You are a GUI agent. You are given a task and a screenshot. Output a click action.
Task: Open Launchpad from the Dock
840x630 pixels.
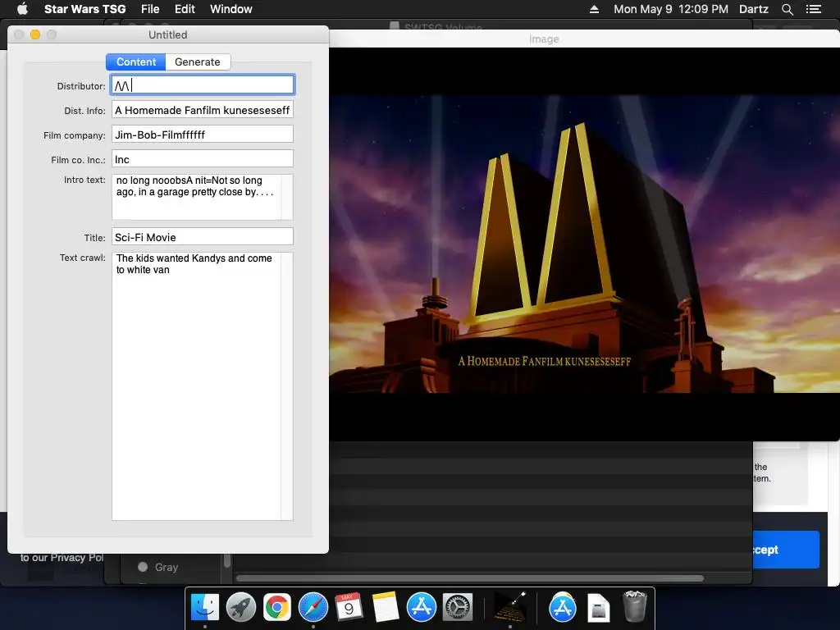point(241,608)
